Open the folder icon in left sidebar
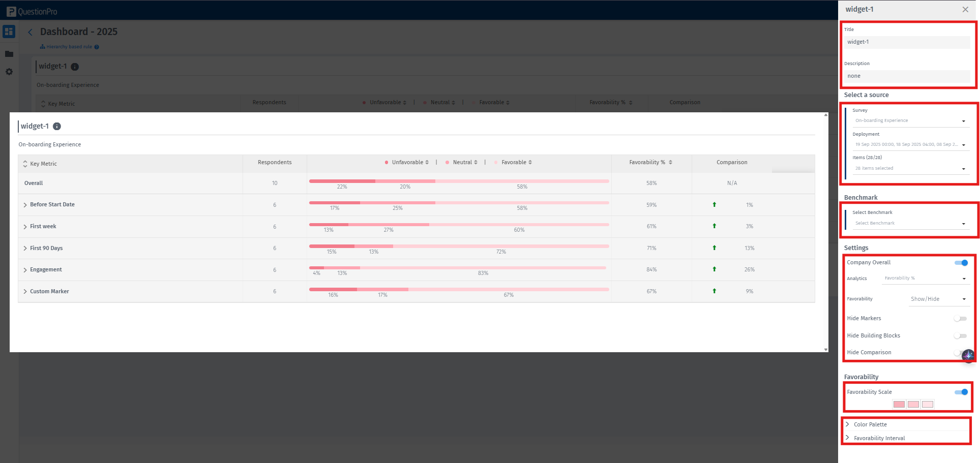The height and width of the screenshot is (463, 980). pyautogui.click(x=9, y=54)
